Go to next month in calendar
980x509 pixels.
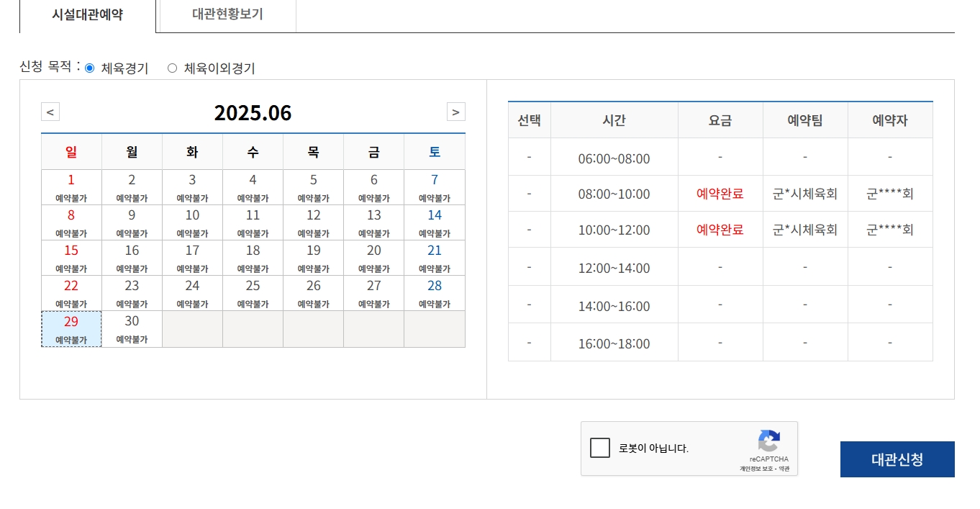(x=455, y=112)
